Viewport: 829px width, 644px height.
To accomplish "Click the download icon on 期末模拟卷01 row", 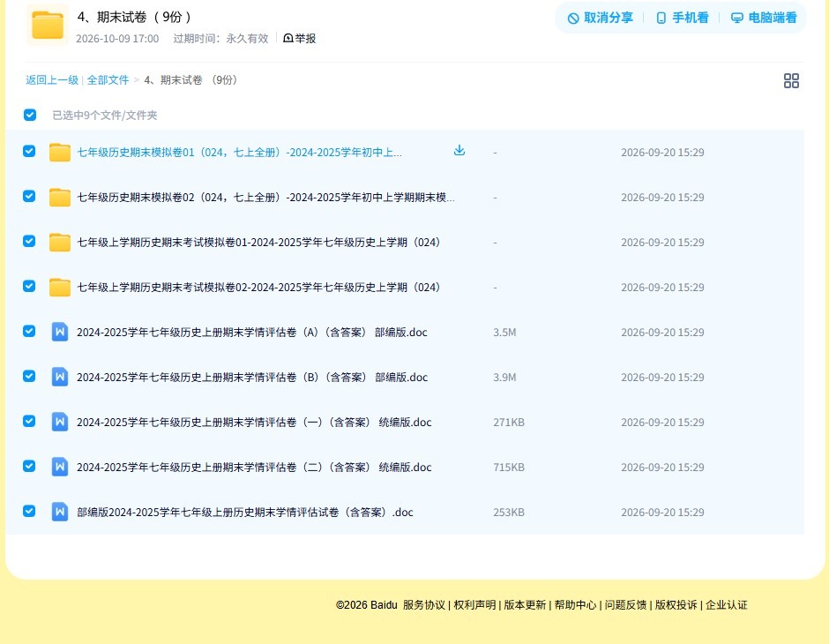I will click(x=459, y=151).
